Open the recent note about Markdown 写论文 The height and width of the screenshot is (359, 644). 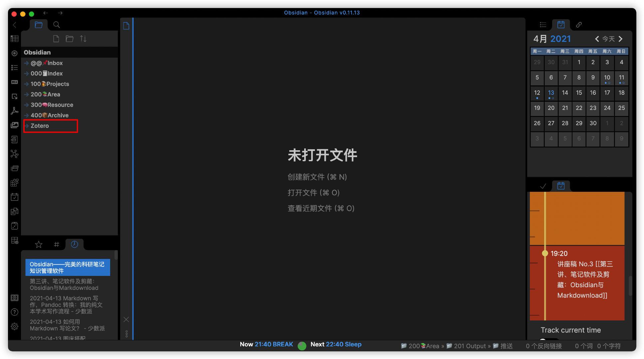[67, 325]
